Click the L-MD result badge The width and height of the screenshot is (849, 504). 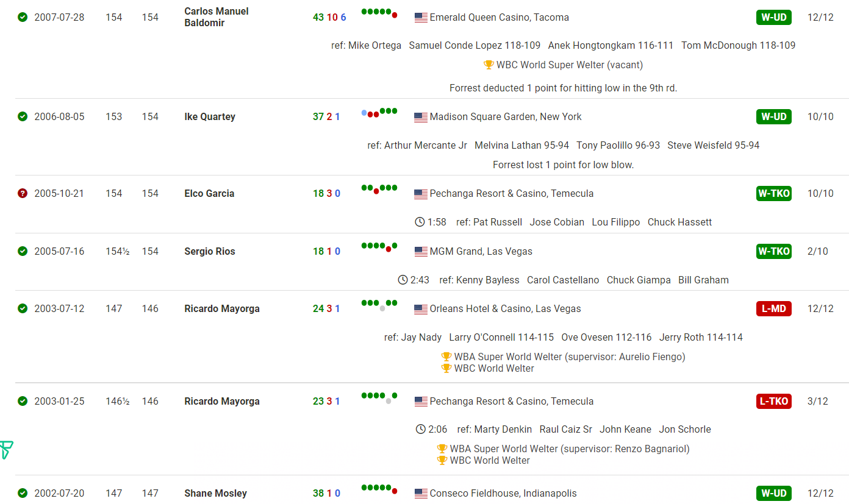774,308
